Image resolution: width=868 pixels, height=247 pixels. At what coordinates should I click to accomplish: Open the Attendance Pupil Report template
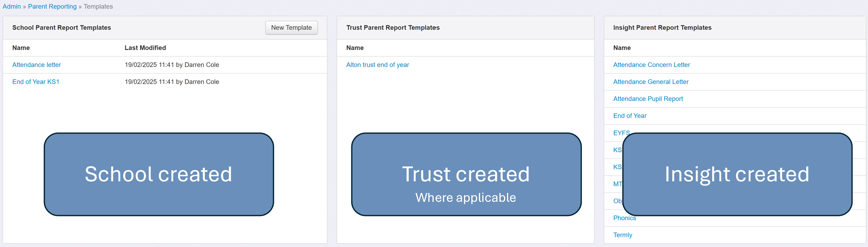[x=648, y=99]
